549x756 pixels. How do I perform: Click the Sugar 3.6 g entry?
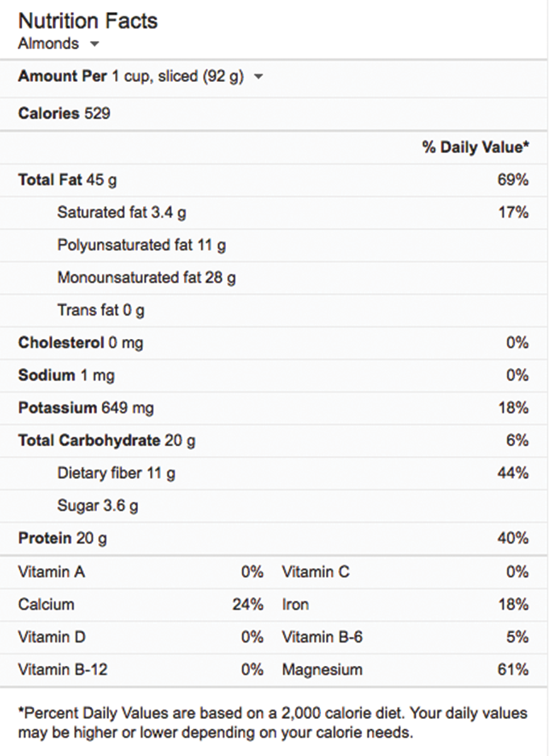[x=98, y=506]
